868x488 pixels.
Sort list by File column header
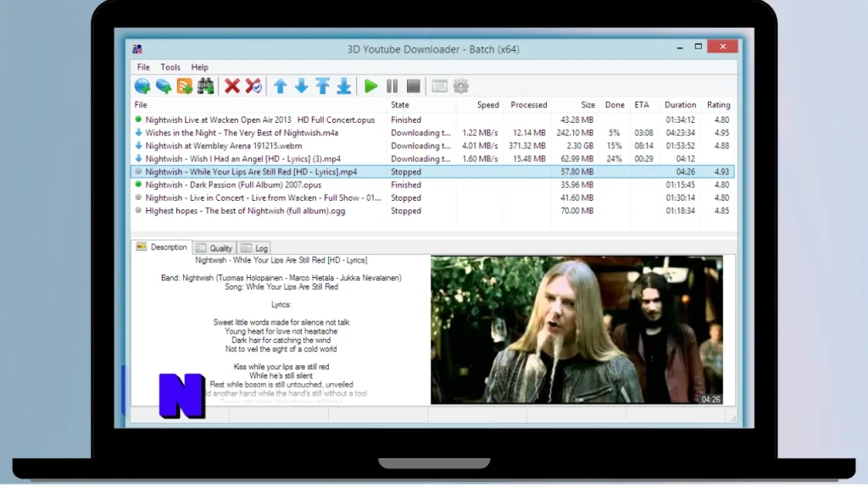pyautogui.click(x=141, y=104)
